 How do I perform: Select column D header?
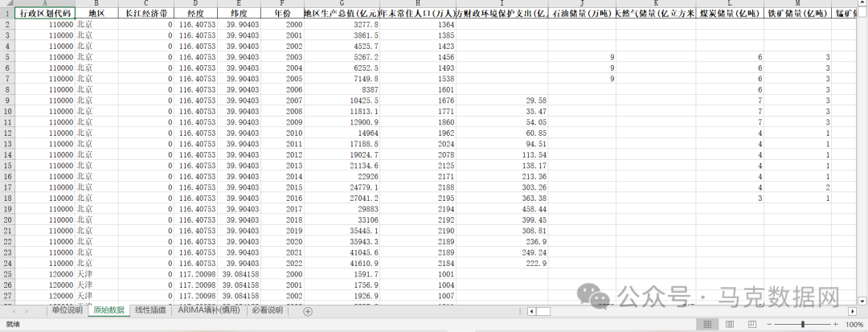coord(195,3)
